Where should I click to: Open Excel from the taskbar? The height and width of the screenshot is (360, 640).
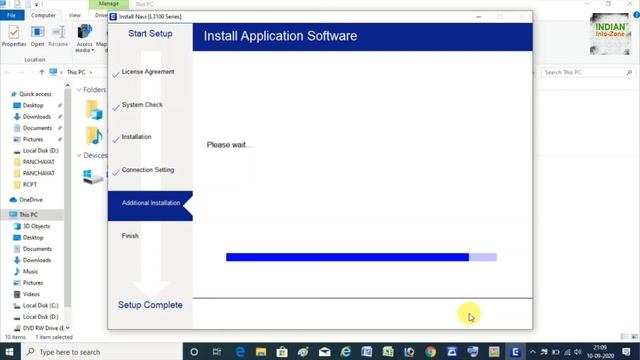click(388, 352)
